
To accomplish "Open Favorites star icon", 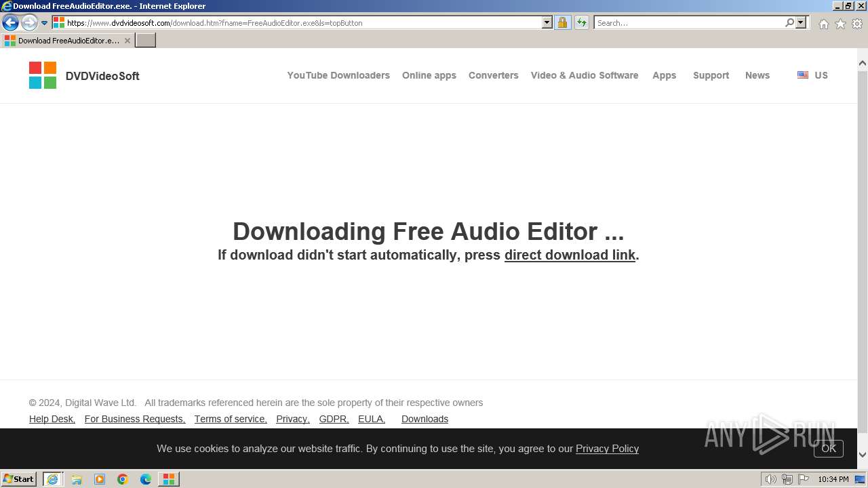I will click(840, 24).
